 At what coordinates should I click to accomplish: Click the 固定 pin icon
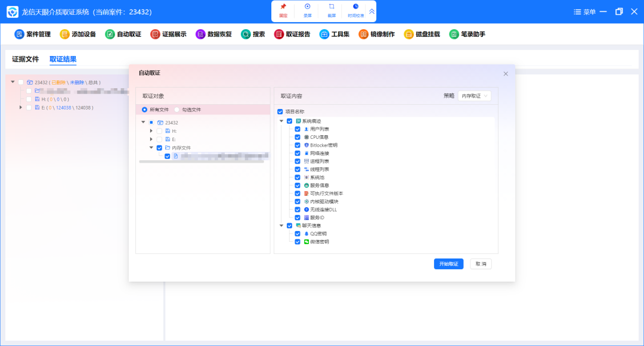(x=283, y=7)
